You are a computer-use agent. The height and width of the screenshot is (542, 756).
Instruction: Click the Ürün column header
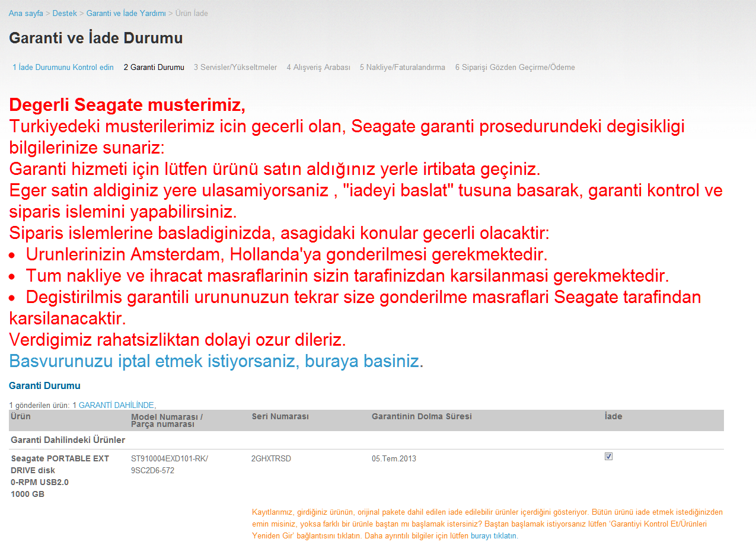(x=21, y=417)
